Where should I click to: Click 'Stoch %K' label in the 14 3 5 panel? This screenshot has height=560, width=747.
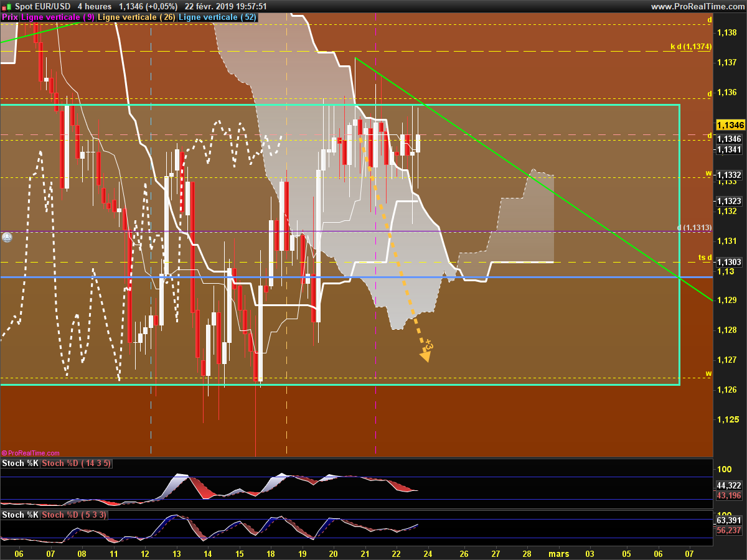tap(20, 464)
